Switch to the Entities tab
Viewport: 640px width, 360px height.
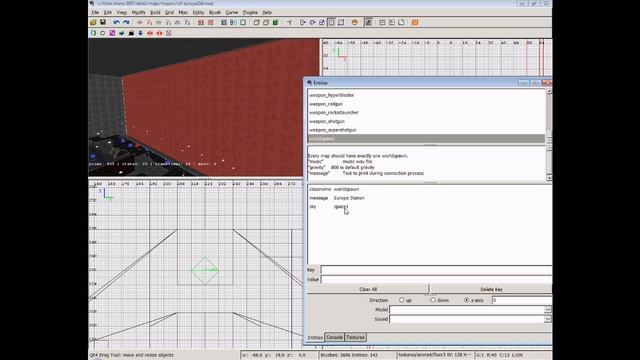click(315, 337)
